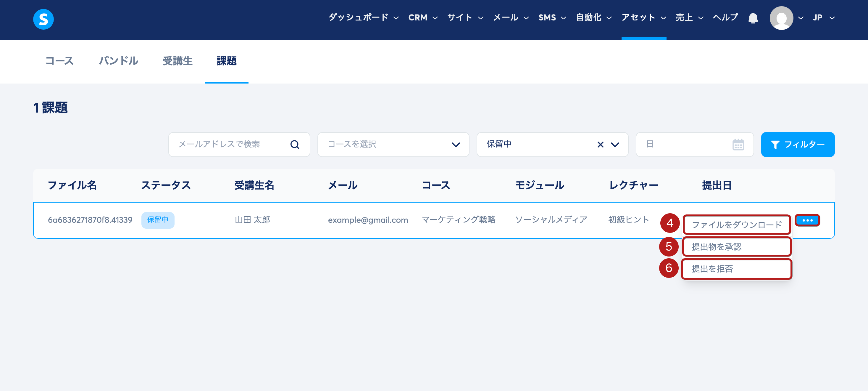Click the 1 課題 heading
The image size is (868, 391).
(51, 108)
